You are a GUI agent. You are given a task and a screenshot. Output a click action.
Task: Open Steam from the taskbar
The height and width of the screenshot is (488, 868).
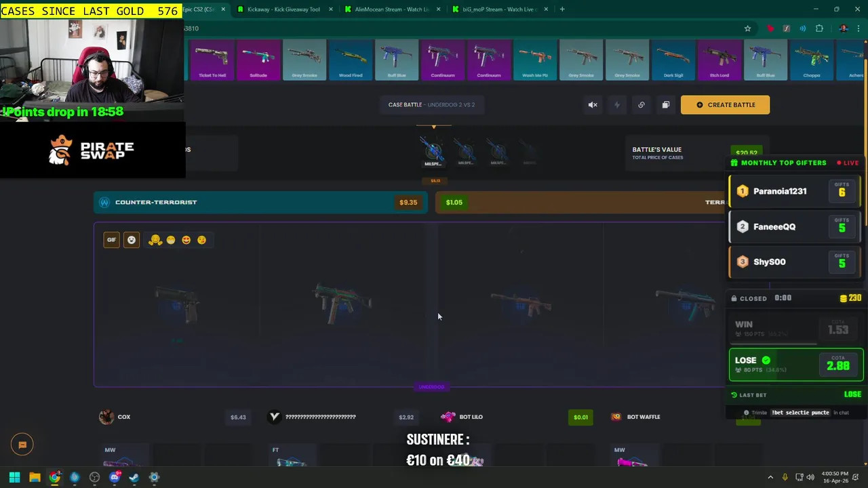[x=134, y=477]
